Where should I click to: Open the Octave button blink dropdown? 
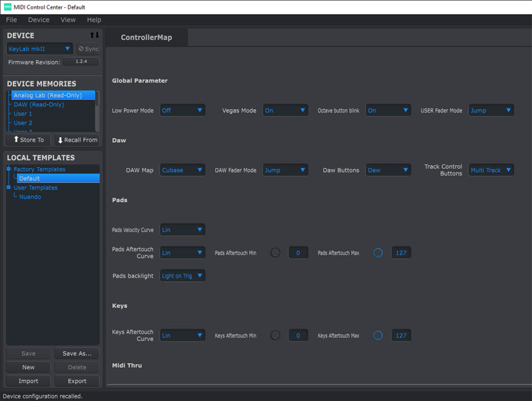[x=388, y=110]
